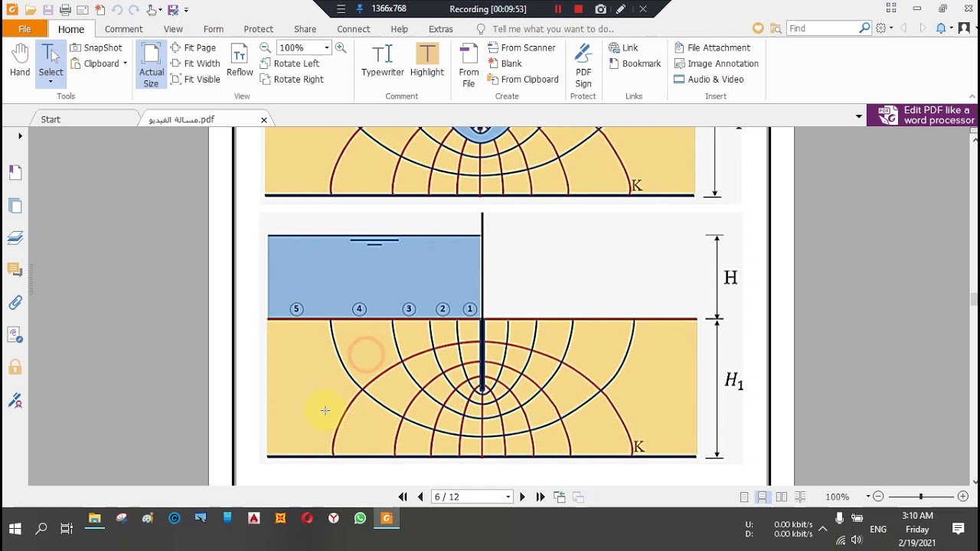Create PDF From File

469,65
